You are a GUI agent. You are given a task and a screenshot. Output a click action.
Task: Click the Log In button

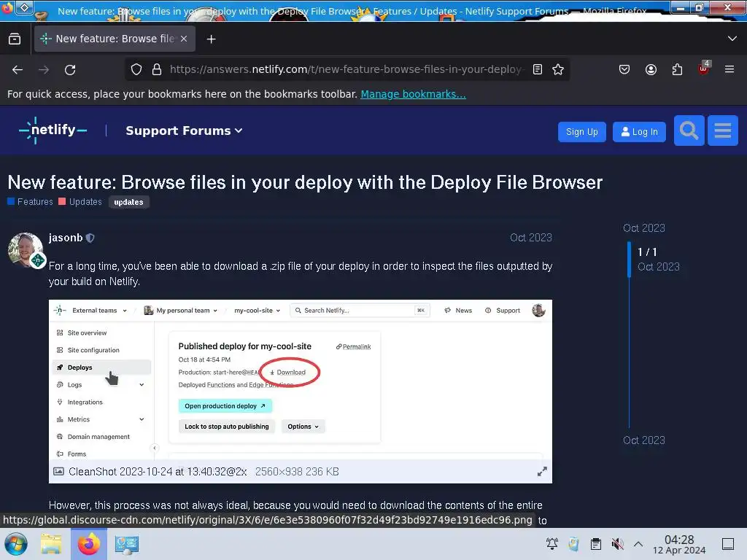[x=639, y=132]
